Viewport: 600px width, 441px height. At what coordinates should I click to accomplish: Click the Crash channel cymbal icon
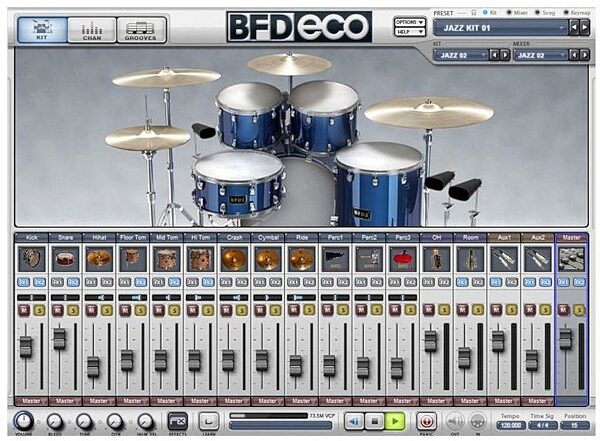click(x=234, y=259)
